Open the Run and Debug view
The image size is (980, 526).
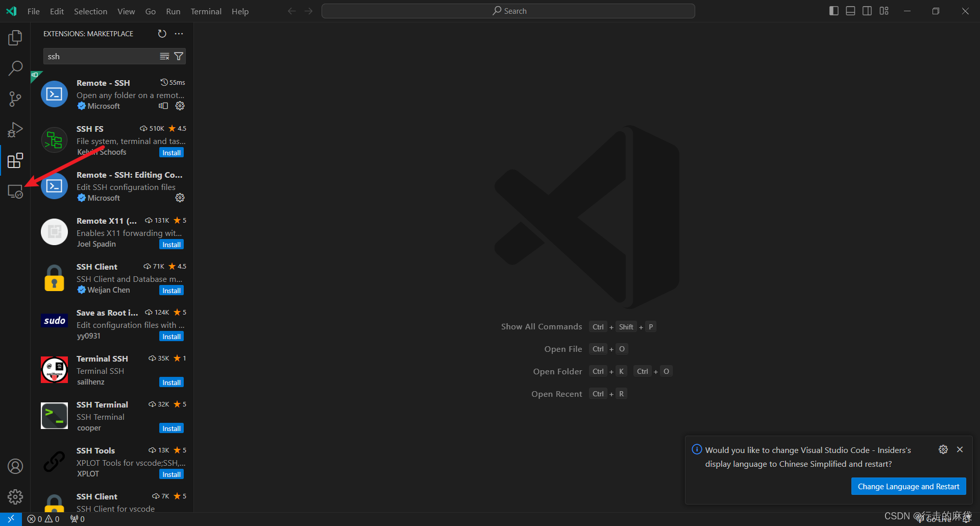(x=15, y=130)
